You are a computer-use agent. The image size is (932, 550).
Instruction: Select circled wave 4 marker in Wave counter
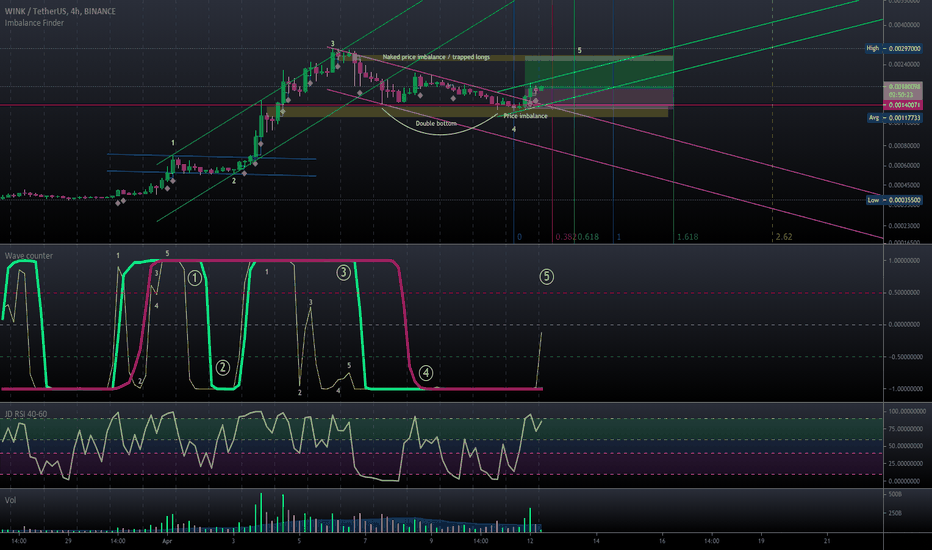426,373
